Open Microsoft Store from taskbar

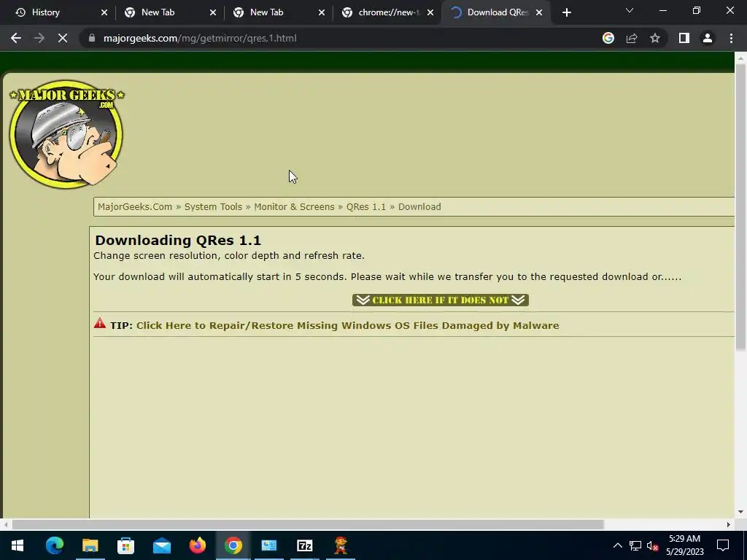tap(125, 545)
